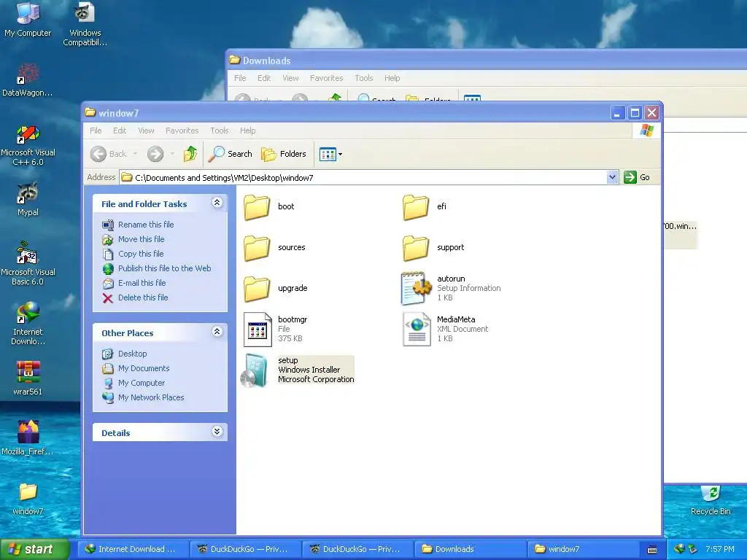
Task: Minimize the window7 window
Action: (x=617, y=113)
